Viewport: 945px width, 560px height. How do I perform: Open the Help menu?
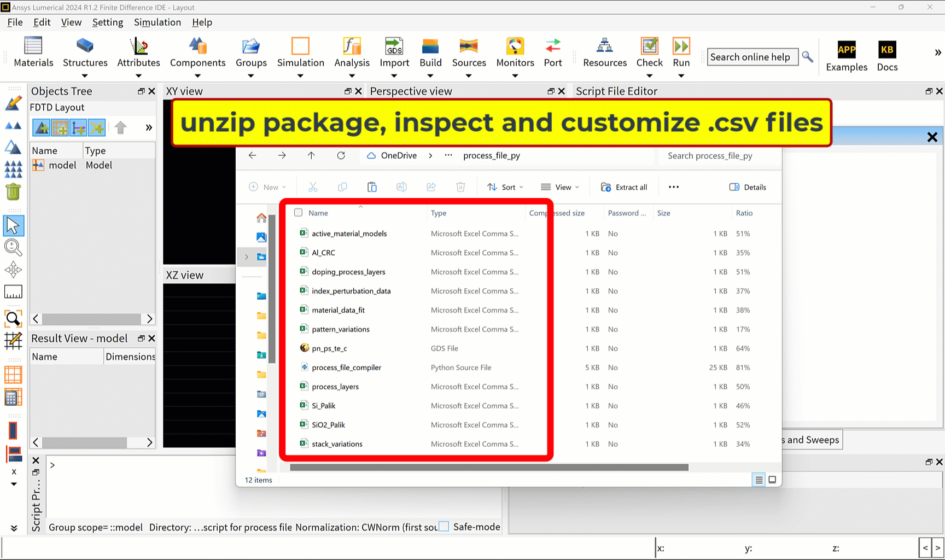(x=202, y=22)
